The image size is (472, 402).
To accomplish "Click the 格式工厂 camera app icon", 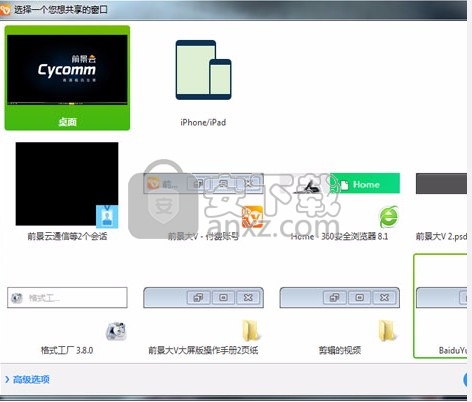I will pos(116,331).
